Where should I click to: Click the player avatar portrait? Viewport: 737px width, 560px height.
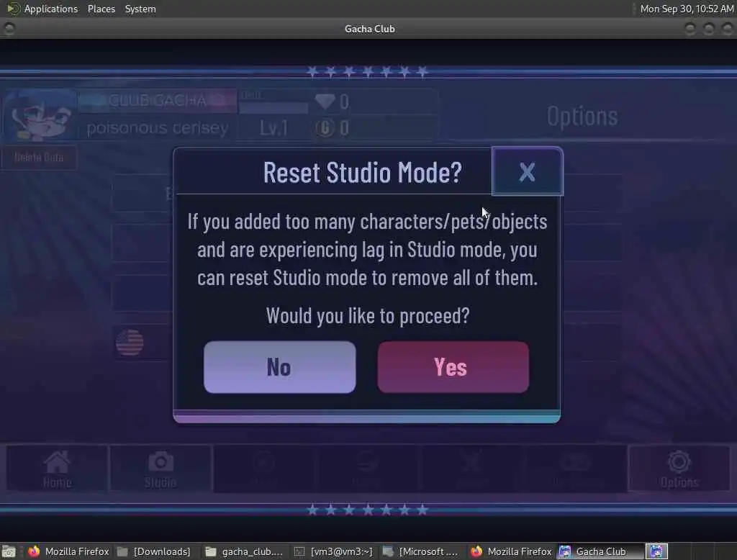pyautogui.click(x=40, y=115)
